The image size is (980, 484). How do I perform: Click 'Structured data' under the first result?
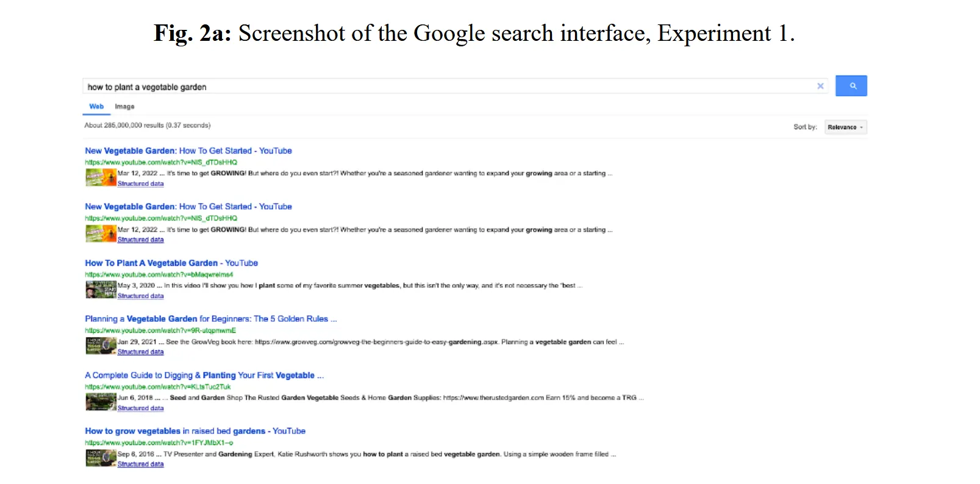tap(140, 183)
